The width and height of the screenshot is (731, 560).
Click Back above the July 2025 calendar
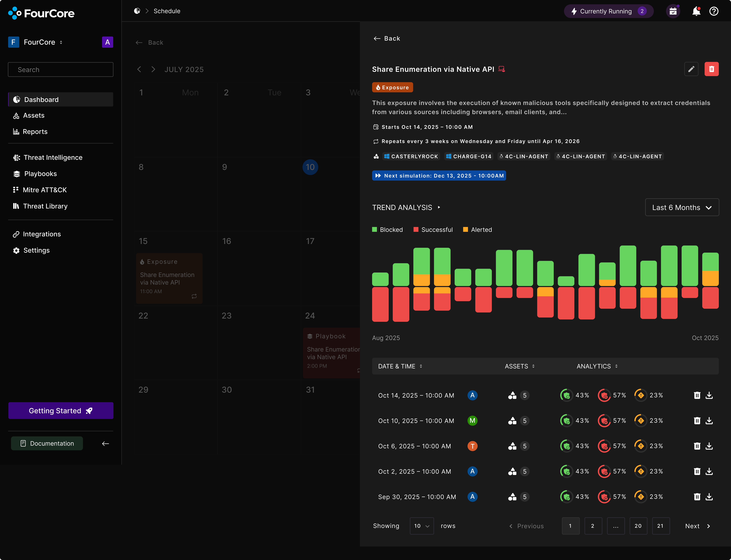click(149, 43)
